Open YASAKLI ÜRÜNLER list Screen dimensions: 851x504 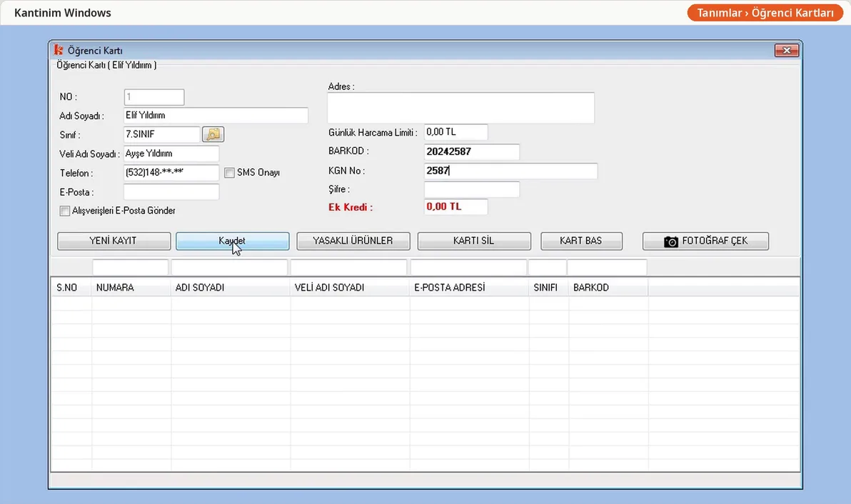pos(353,241)
